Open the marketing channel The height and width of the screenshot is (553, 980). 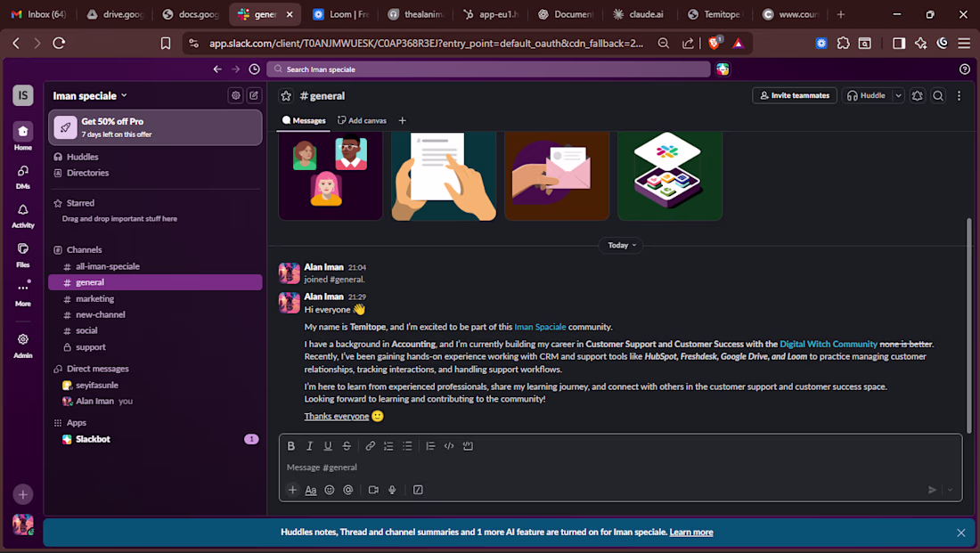click(155, 298)
